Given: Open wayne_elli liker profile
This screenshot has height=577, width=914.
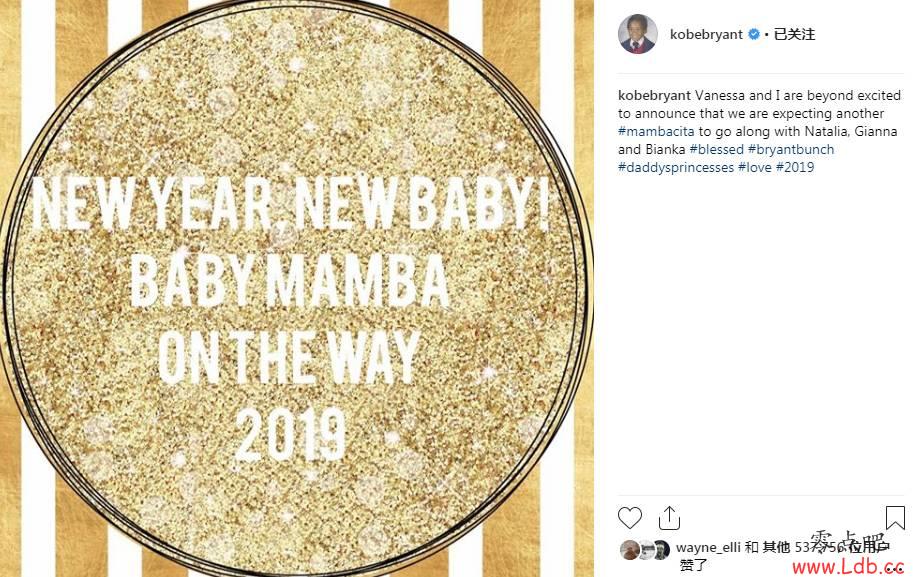Looking at the screenshot, I should point(708,547).
